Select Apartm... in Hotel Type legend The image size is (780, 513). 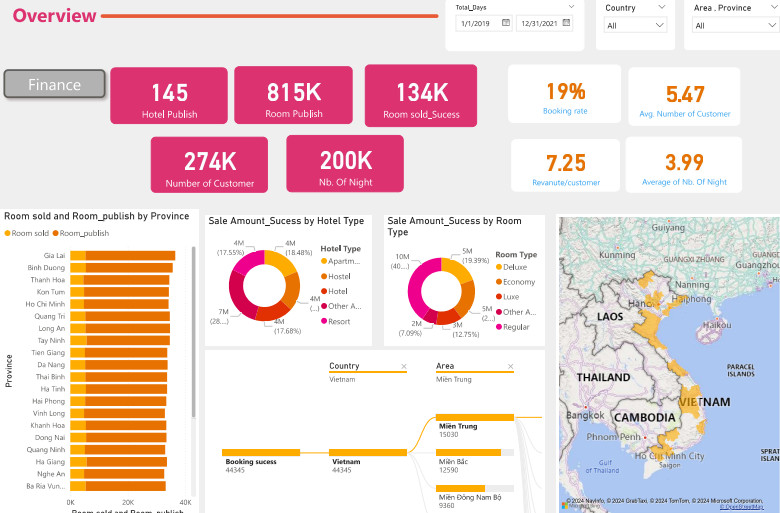pos(341,261)
